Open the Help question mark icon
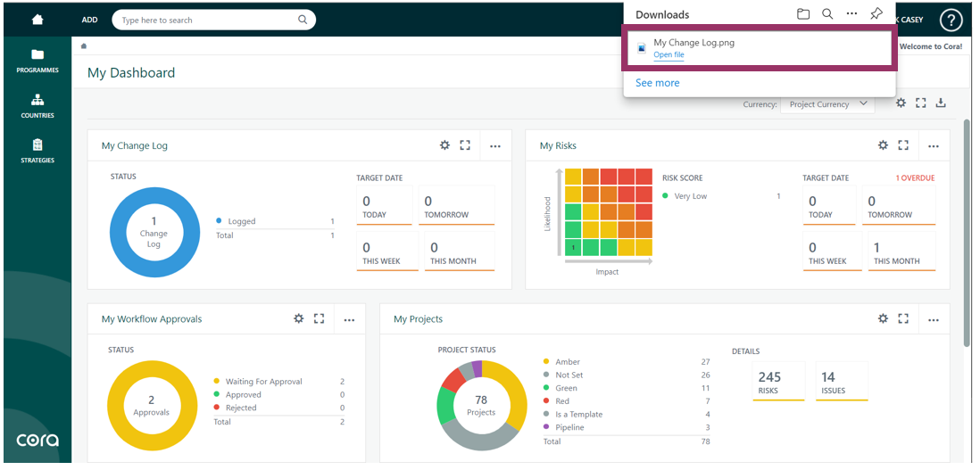980x470 pixels. click(951, 21)
